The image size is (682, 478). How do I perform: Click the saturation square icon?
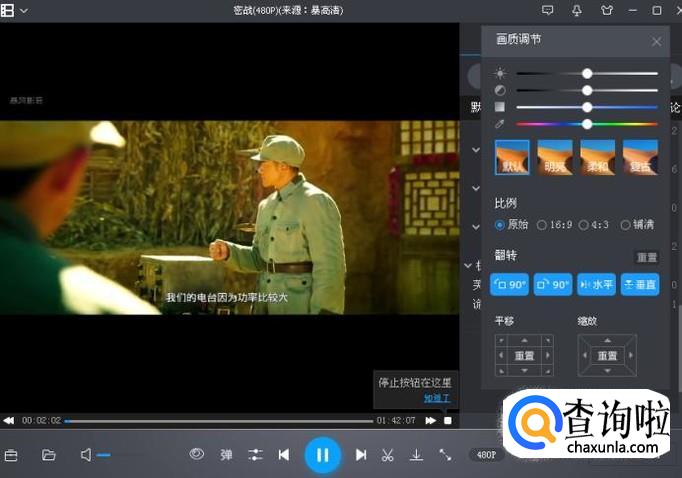(x=500, y=107)
